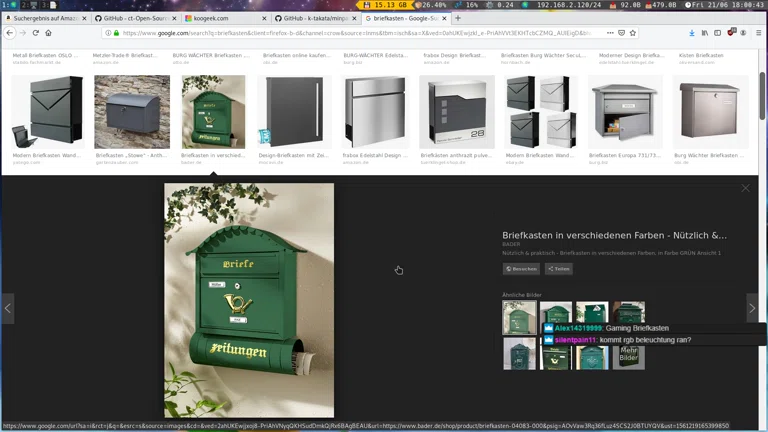The image size is (768, 432).
Task: Select the Briefkasten Europa 731/73 image result
Action: pos(626,112)
